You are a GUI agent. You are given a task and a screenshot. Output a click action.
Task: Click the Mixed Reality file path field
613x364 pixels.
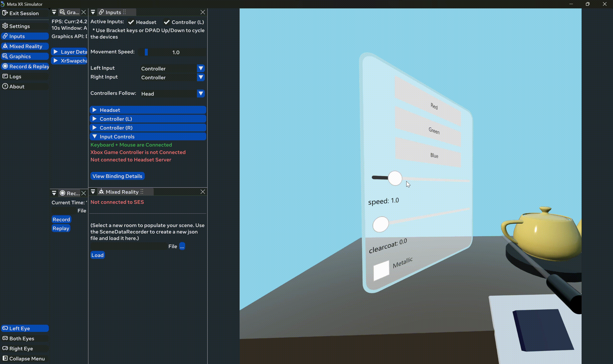(128, 246)
